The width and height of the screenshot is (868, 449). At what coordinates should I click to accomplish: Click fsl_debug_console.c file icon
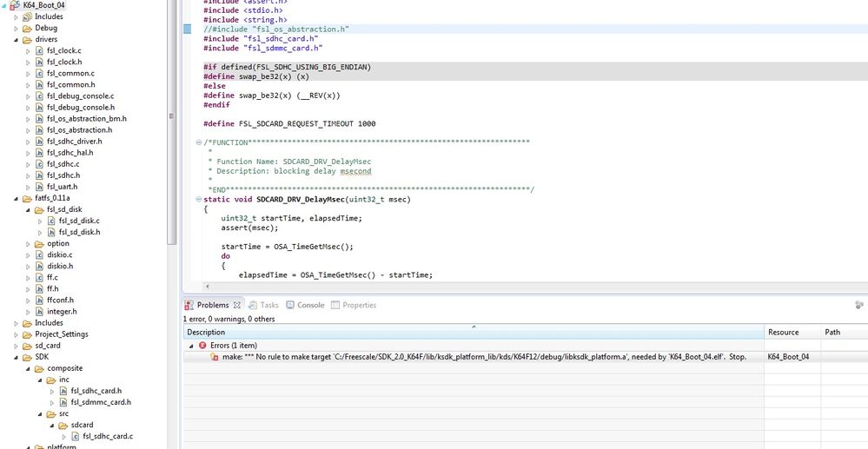(x=39, y=96)
